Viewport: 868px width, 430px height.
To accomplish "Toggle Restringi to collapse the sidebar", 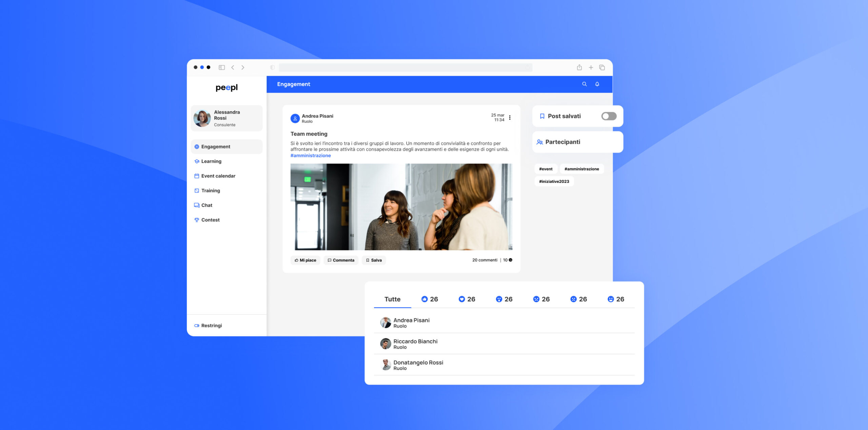I will tap(208, 325).
